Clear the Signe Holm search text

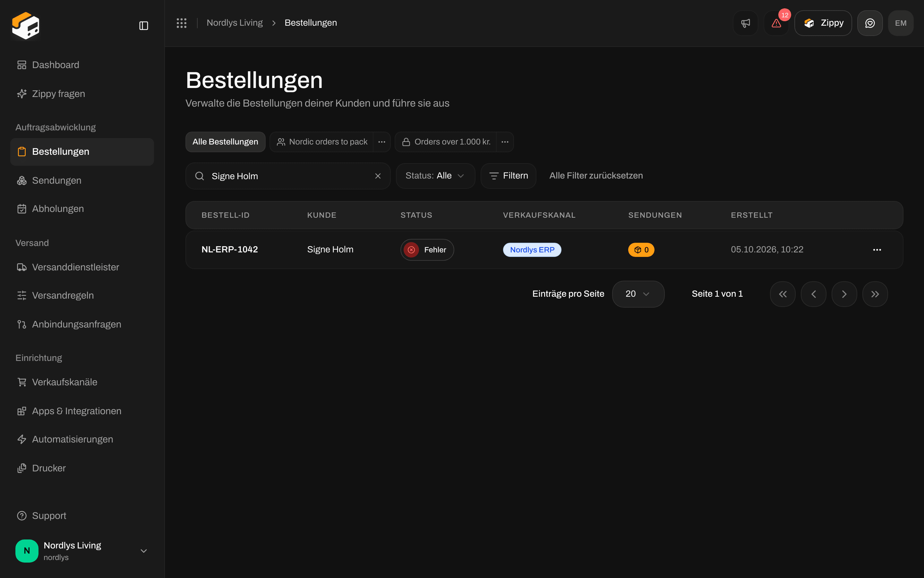point(378,176)
